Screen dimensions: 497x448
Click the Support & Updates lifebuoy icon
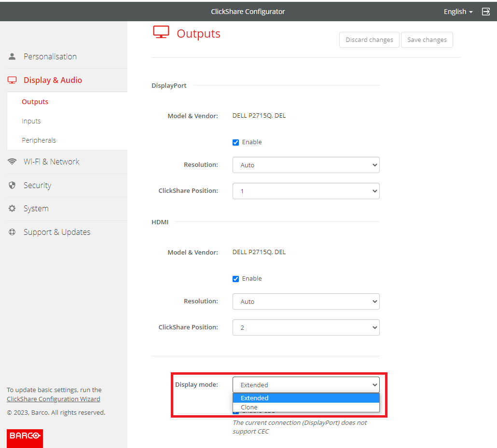click(12, 232)
